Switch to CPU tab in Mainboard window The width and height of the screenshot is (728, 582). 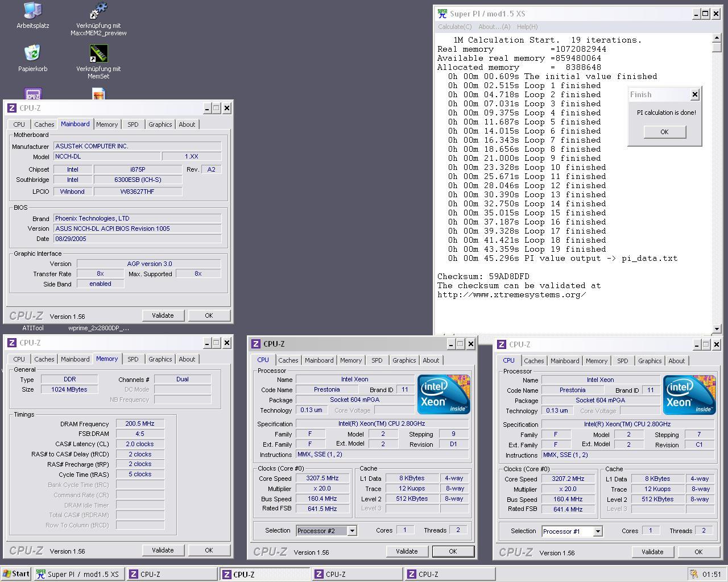coord(19,124)
